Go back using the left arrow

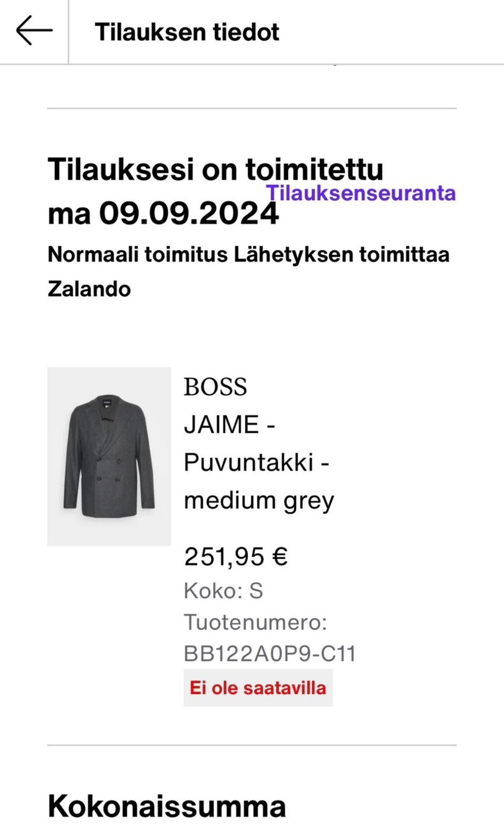(x=34, y=30)
